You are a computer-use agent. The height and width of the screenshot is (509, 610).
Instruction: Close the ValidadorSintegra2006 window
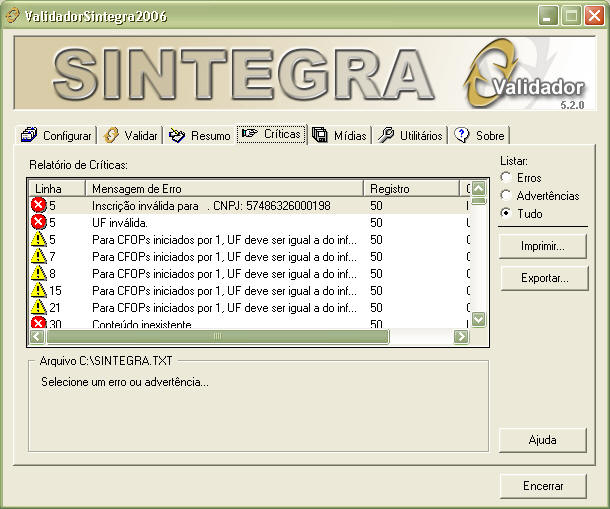click(594, 16)
